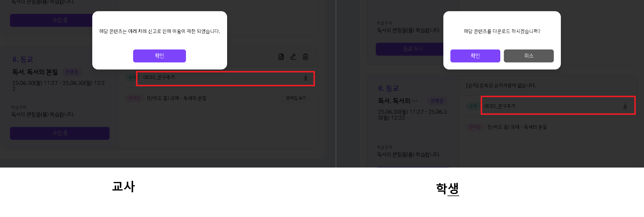Select the 0630_문구추가 file name in student view
Image resolution: width=644 pixels, height=217 pixels.
coord(499,106)
